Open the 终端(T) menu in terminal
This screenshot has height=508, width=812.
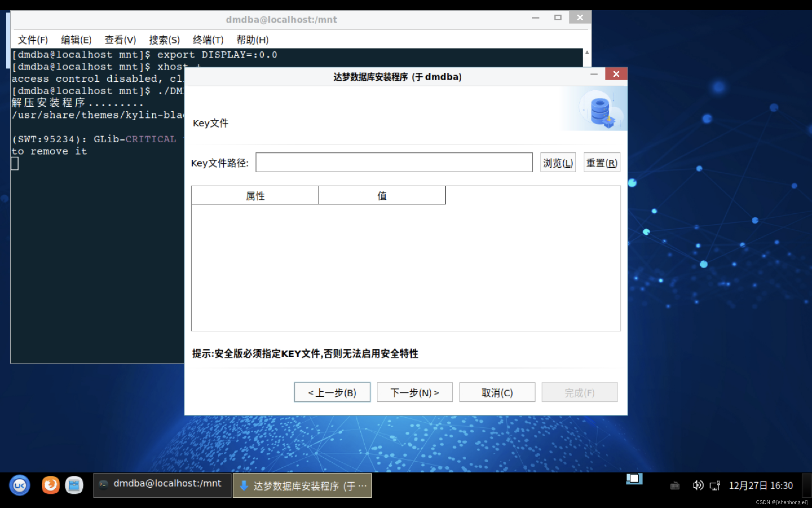pyautogui.click(x=208, y=40)
